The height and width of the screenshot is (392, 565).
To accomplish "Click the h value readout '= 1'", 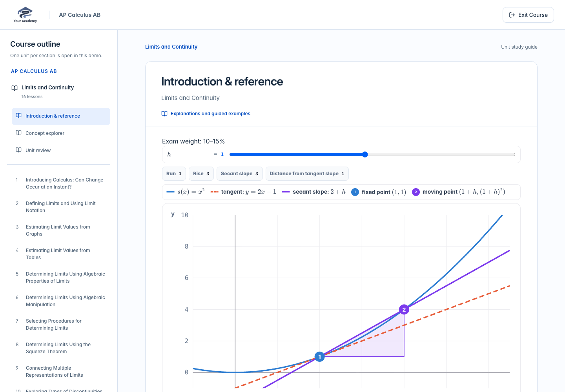I will tap(219, 154).
